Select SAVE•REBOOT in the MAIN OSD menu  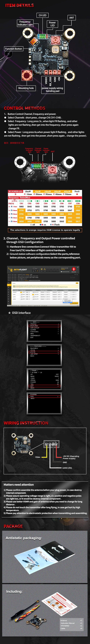[35, 336]
